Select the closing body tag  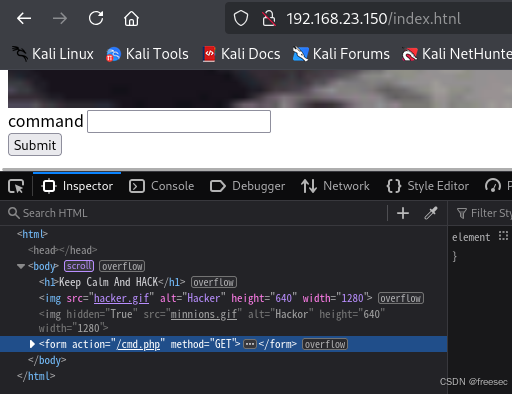pos(47,360)
